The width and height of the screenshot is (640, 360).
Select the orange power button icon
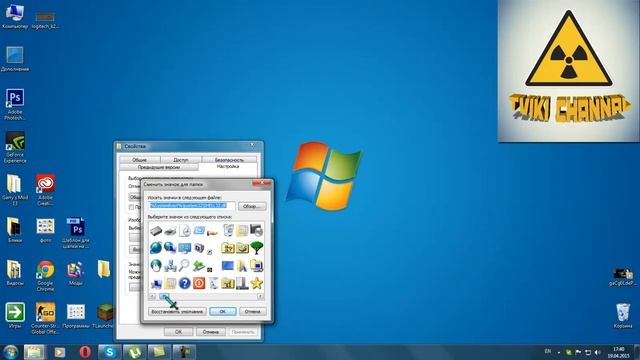coord(199,283)
